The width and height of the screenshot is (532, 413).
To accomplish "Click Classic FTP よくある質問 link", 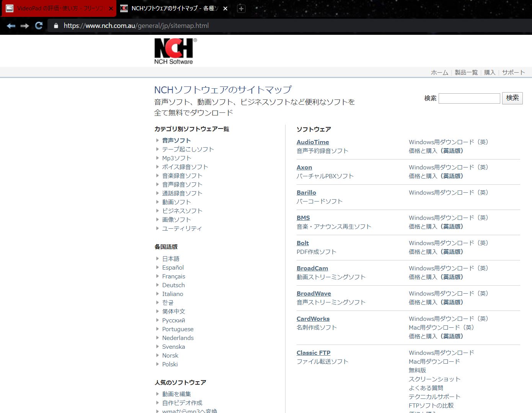I will click(x=426, y=388).
